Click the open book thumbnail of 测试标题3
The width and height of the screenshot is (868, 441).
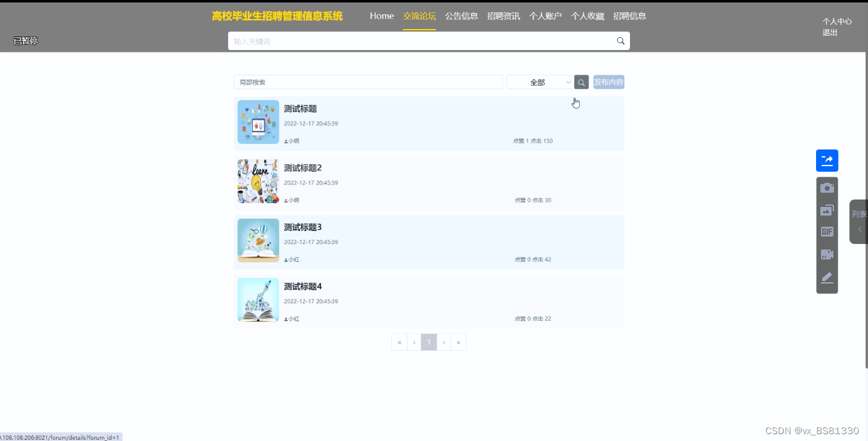tap(258, 240)
